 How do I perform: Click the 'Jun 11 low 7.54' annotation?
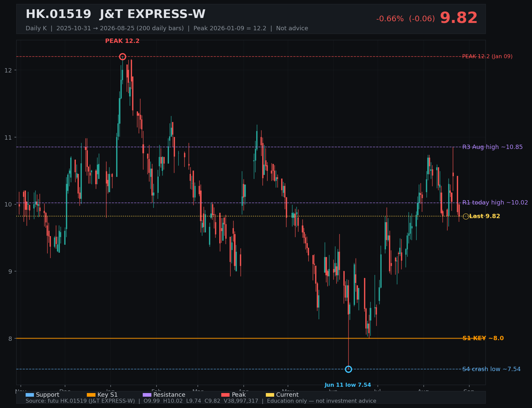click(348, 385)
